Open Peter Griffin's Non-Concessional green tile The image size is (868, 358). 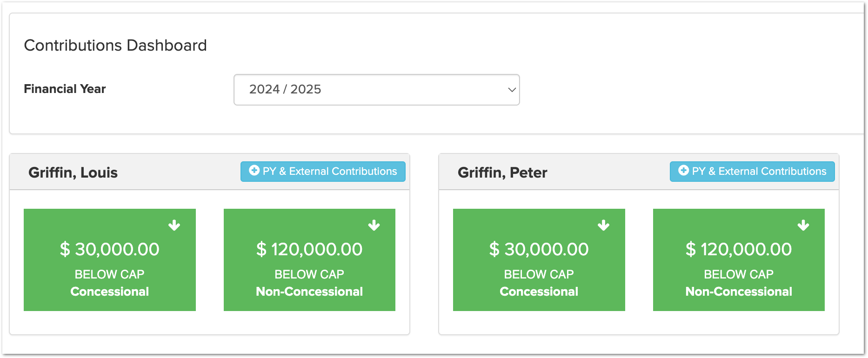(x=739, y=260)
